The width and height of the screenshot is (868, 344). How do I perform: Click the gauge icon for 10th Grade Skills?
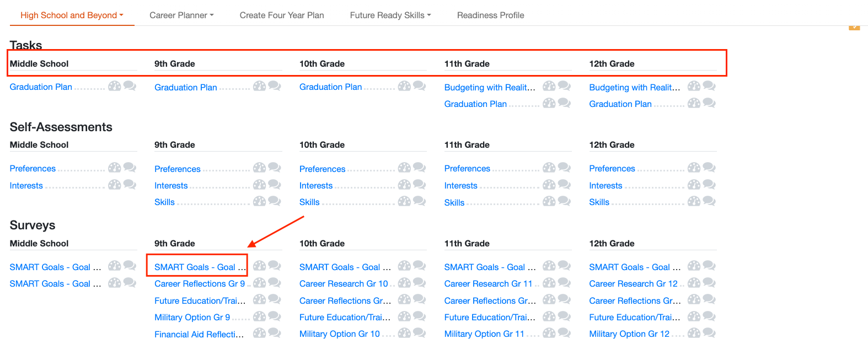404,201
